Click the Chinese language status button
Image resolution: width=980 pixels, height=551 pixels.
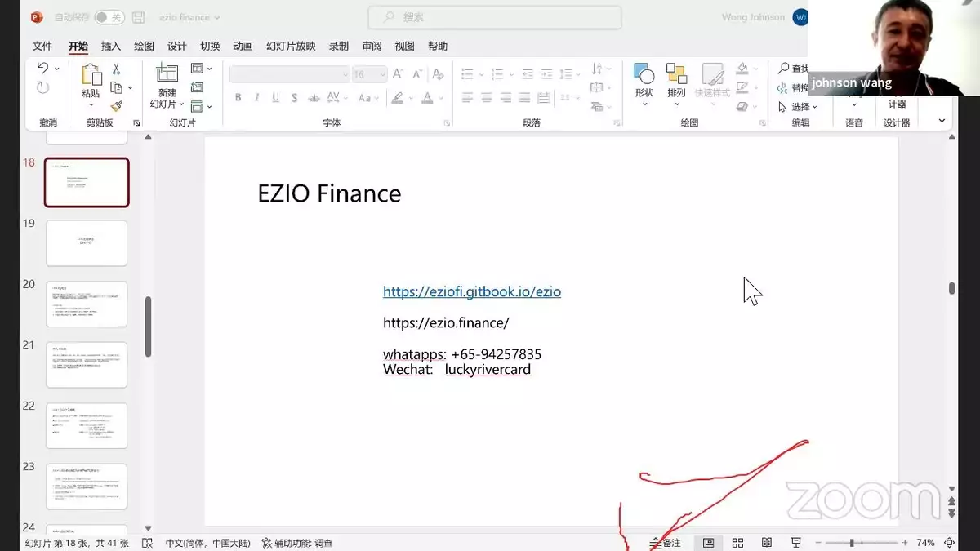point(207,543)
